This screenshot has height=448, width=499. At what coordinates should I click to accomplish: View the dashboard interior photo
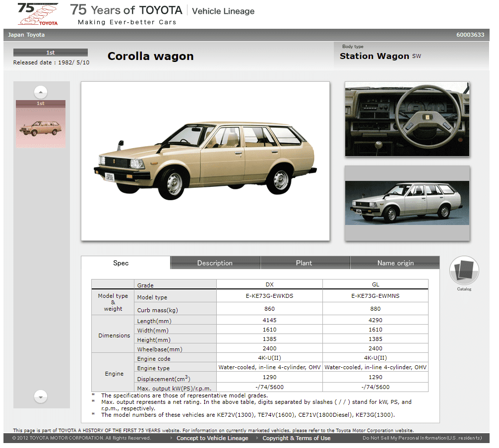(407, 119)
